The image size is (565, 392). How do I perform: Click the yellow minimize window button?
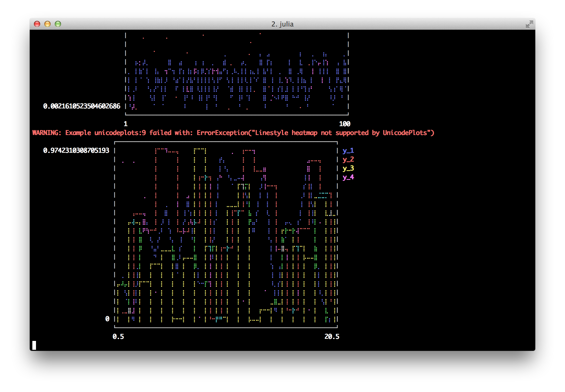point(47,24)
